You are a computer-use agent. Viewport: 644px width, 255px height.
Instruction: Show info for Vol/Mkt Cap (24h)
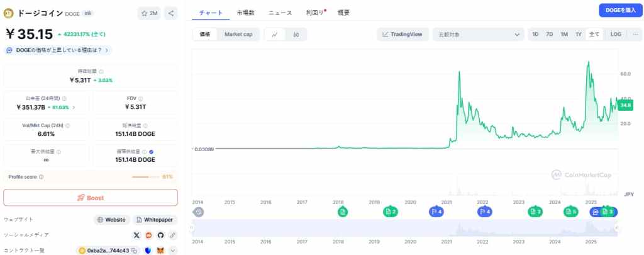coord(67,126)
